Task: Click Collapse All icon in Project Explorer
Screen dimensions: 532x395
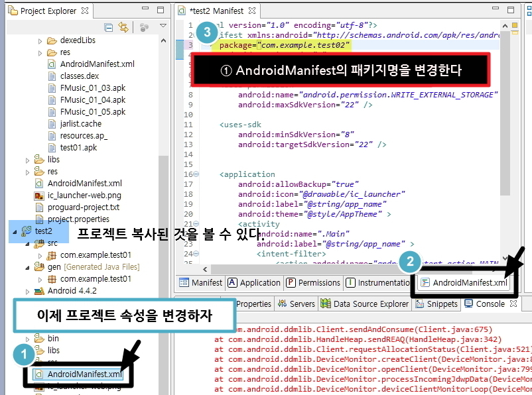Action: 109,27
